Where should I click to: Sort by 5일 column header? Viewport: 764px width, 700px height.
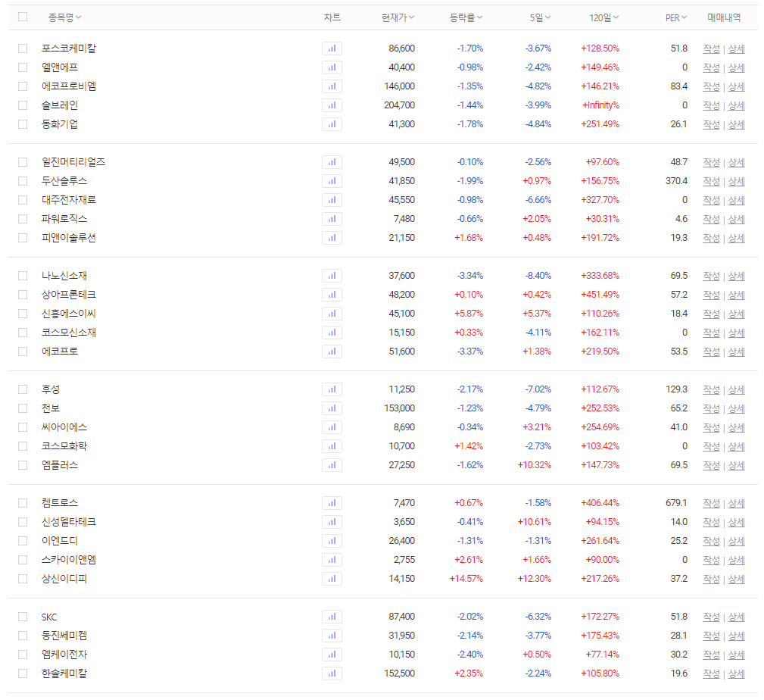click(540, 17)
